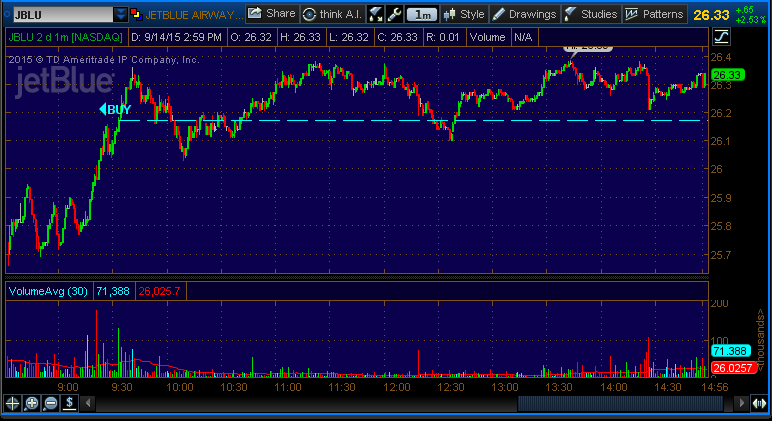Toggle the dollar sign icon at bottom left
The image size is (772, 421).
pos(70,403)
